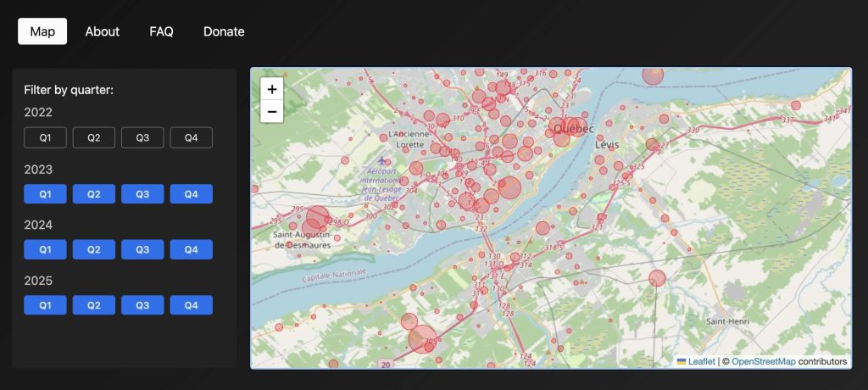This screenshot has width=868, height=390.
Task: Toggle the 2022 Q4 quarter filter
Action: coord(191,138)
